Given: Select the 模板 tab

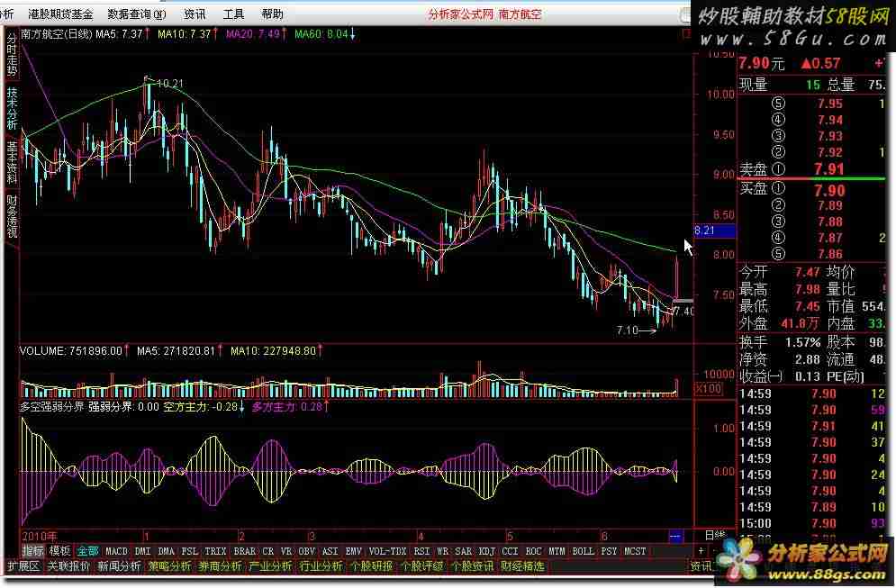Looking at the screenshot, I should pos(59,551).
